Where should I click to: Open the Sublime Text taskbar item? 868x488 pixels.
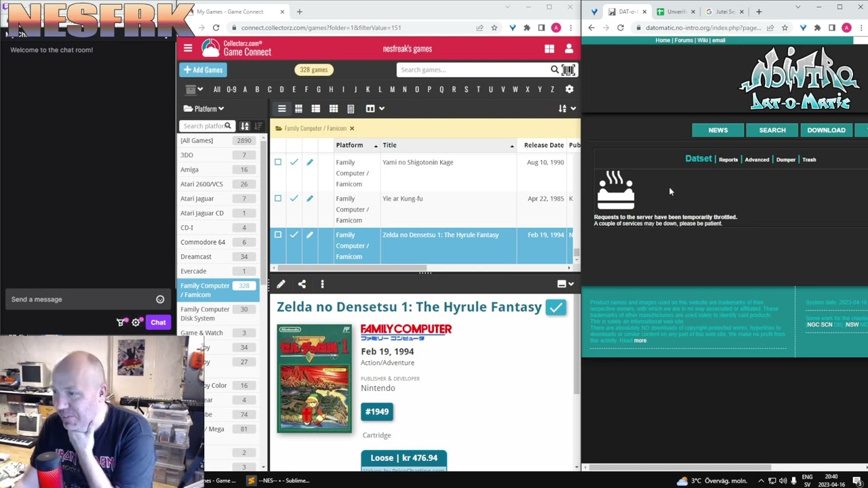tap(279, 481)
